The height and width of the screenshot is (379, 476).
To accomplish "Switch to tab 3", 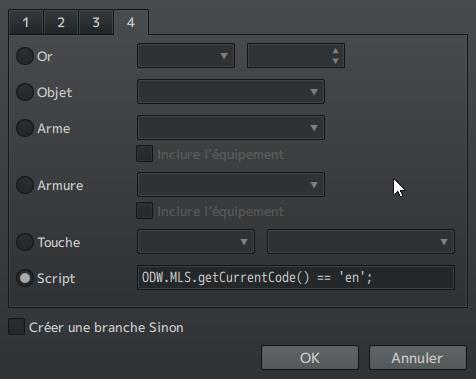I will [x=96, y=22].
